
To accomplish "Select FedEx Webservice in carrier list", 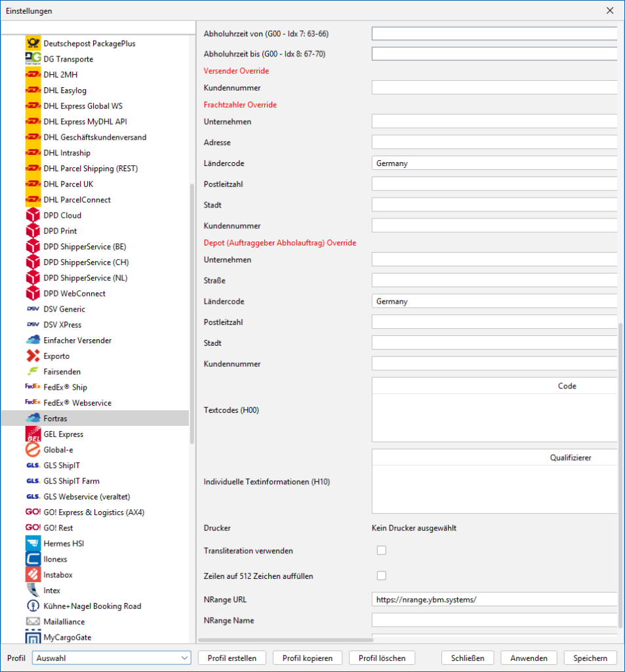I will (77, 403).
